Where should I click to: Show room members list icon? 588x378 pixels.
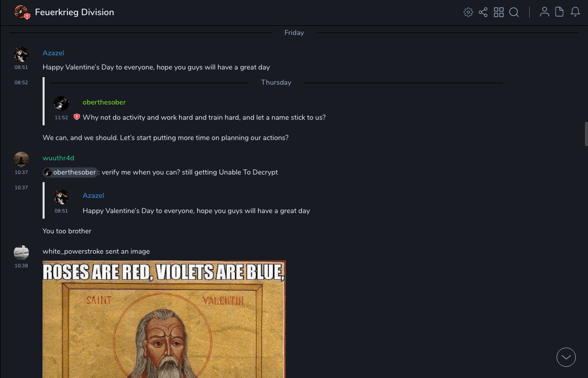pyautogui.click(x=544, y=12)
